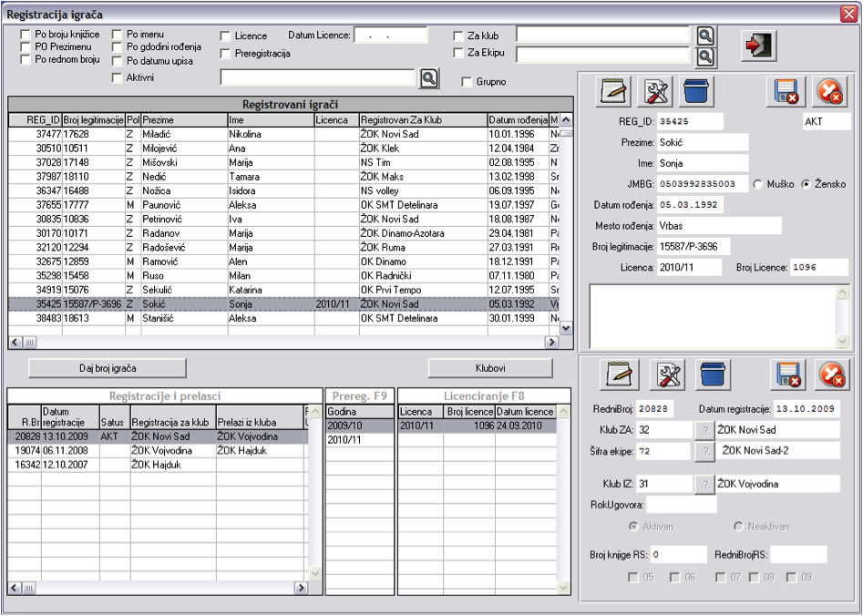Click the players table horizontal scrollbar
This screenshot has height=616, width=863.
tap(283, 343)
